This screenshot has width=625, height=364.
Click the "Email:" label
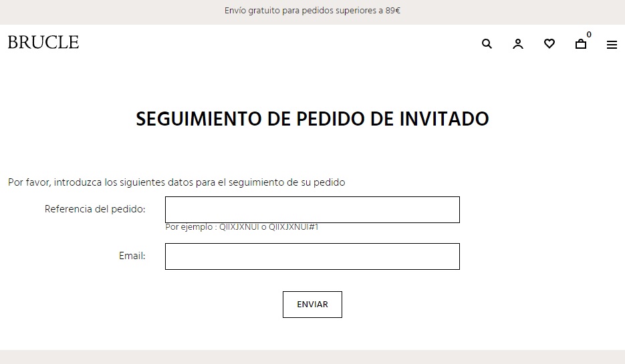point(132,256)
